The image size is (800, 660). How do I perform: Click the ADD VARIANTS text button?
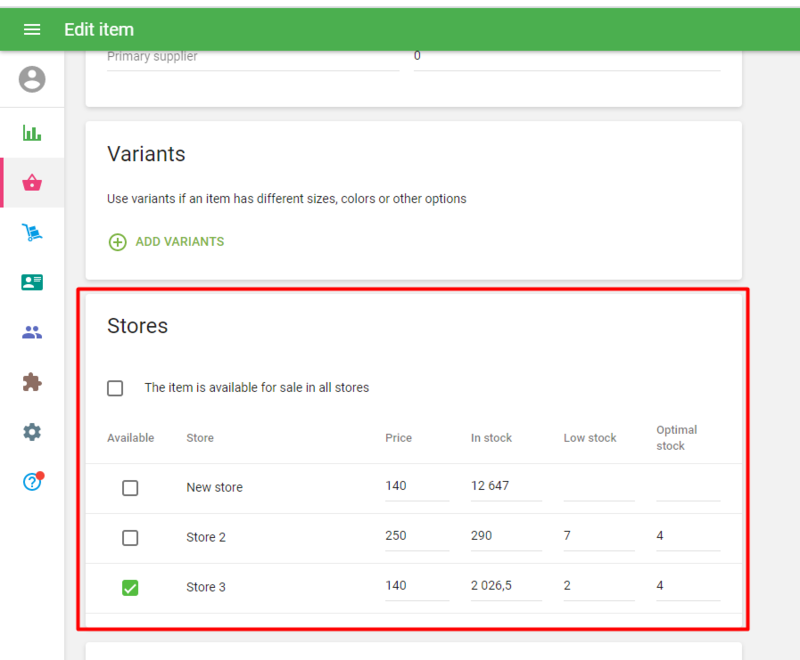pyautogui.click(x=179, y=242)
